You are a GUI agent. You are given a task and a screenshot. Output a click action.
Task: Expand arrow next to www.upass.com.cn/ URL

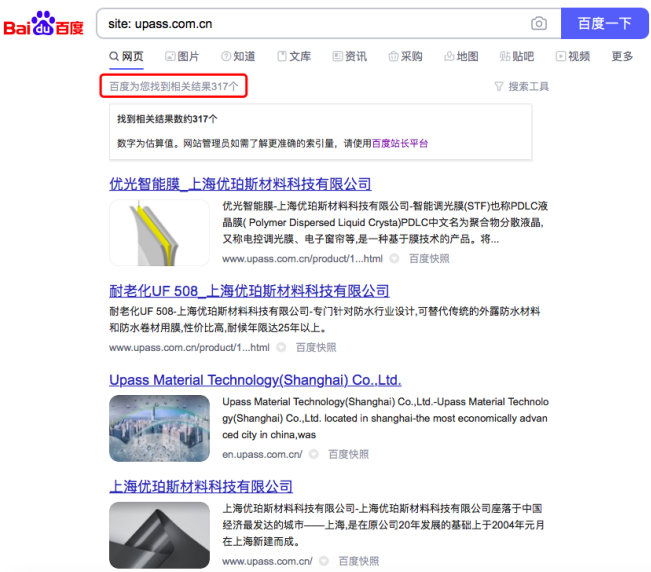pos(324,561)
